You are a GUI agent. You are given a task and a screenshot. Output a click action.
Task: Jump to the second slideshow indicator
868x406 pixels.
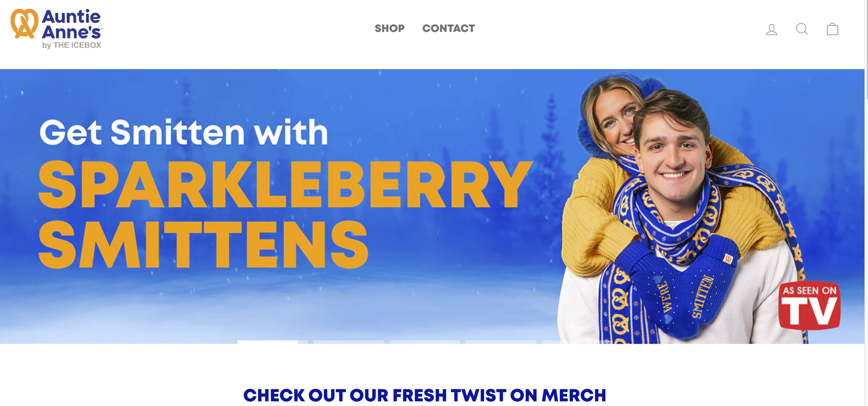click(349, 342)
